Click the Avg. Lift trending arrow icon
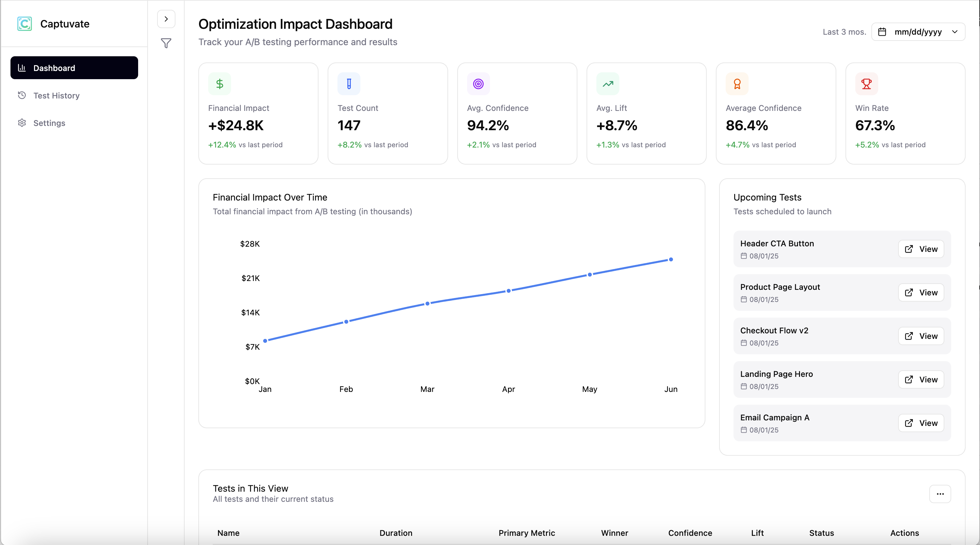Screen dimensions: 980x545 pos(608,83)
